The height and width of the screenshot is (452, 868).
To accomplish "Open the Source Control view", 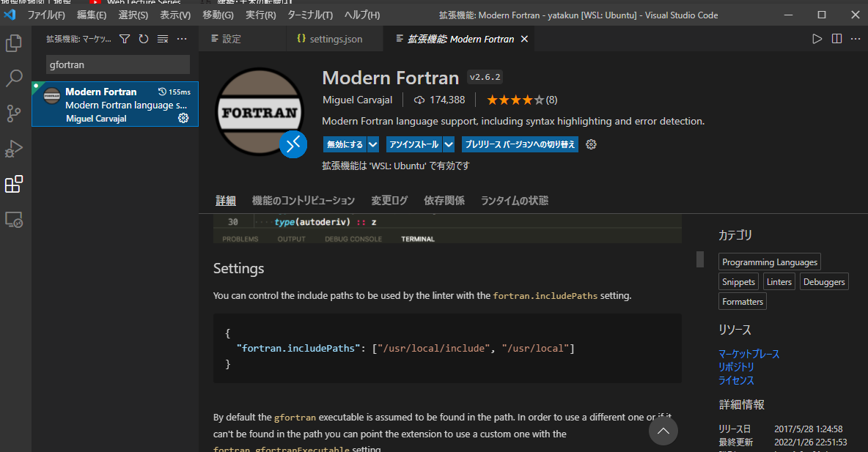I will pyautogui.click(x=15, y=113).
